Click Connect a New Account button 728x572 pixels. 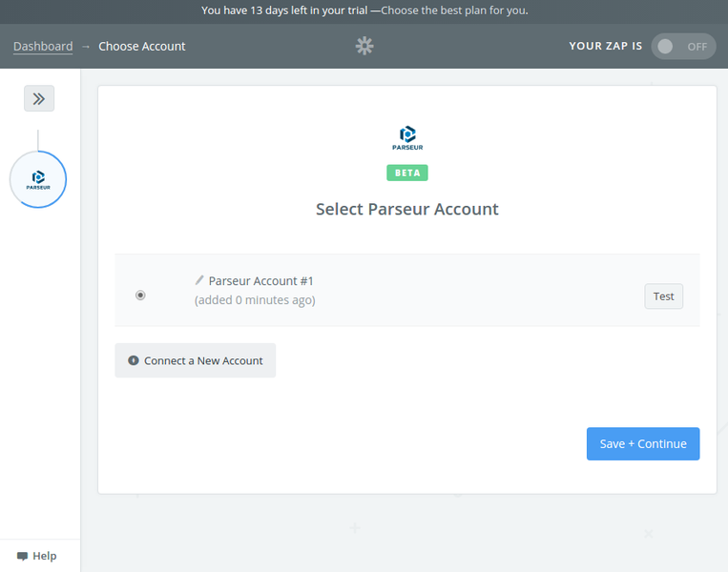click(x=196, y=360)
